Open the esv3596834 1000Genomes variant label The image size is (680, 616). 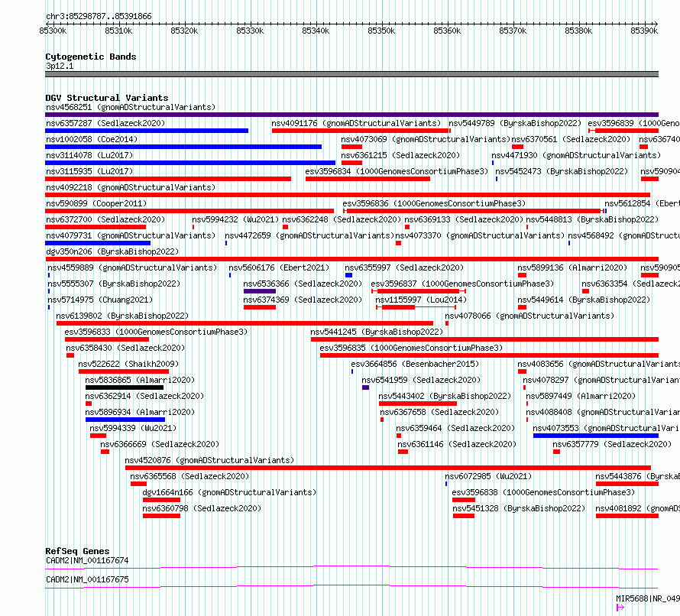397,171
